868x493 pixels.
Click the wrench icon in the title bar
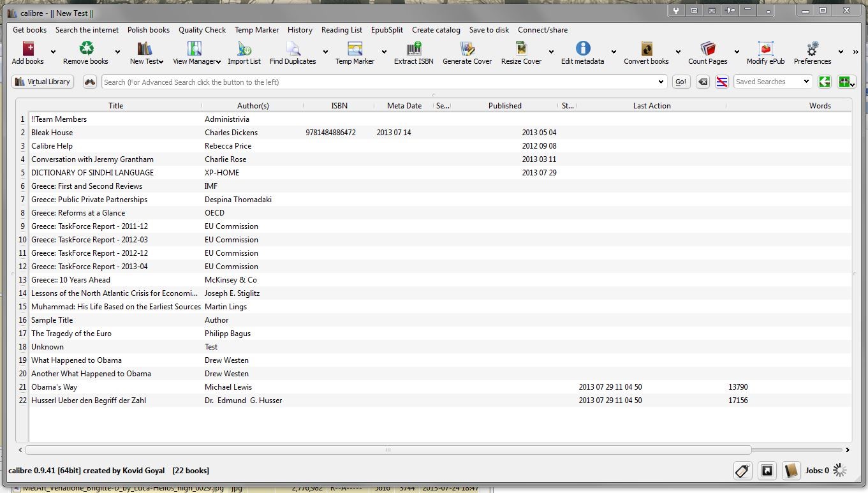tap(677, 10)
